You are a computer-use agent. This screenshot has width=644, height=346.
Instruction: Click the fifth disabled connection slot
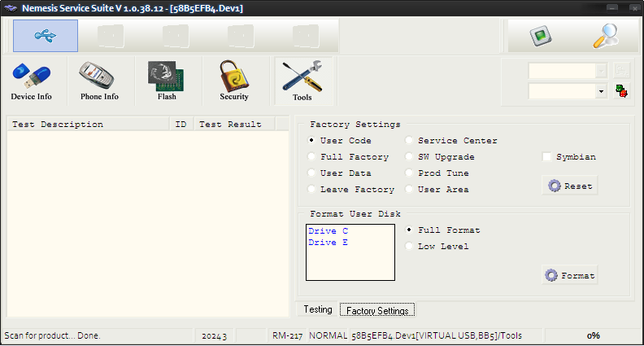[306, 36]
